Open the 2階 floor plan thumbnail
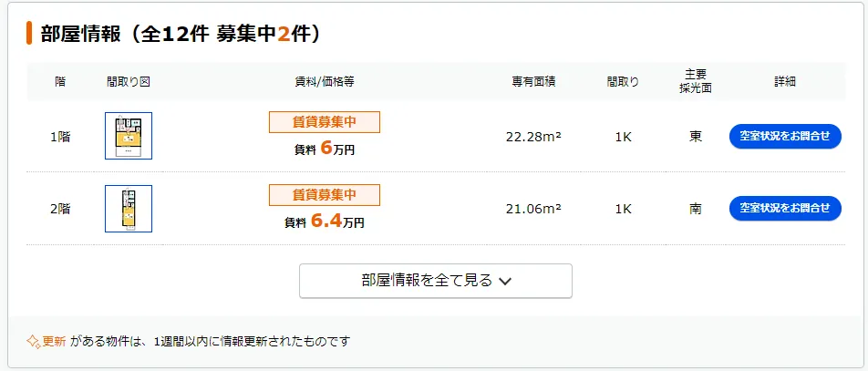This screenshot has height=371, width=868. [129, 209]
